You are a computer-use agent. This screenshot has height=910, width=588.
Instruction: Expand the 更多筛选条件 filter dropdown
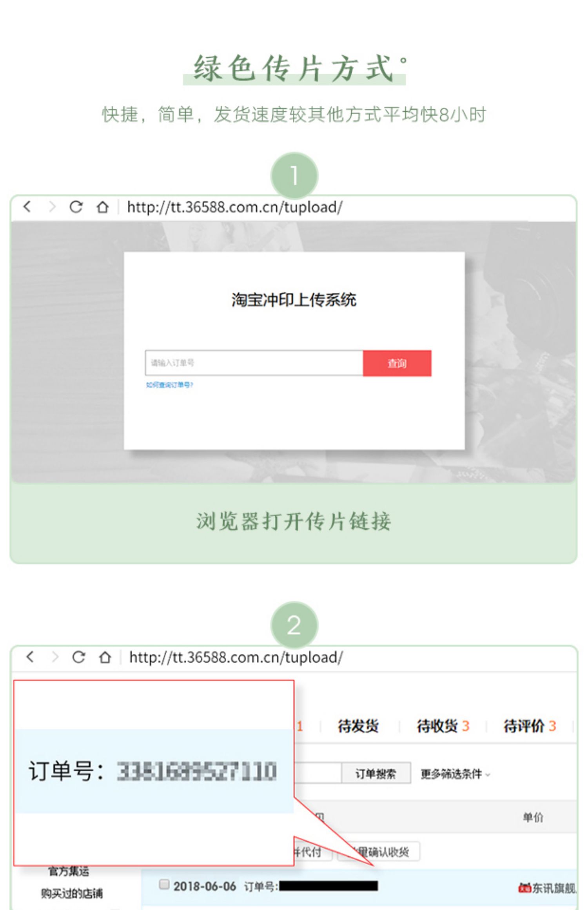pyautogui.click(x=455, y=774)
